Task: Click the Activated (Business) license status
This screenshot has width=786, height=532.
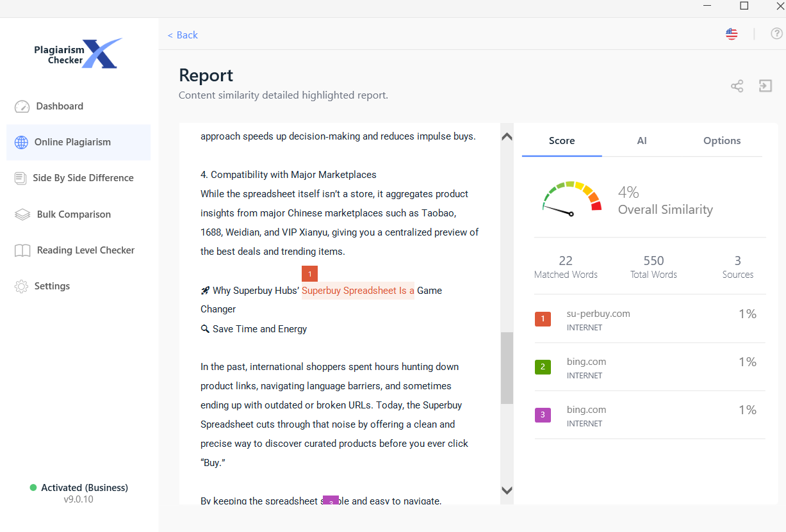Action: click(78, 488)
